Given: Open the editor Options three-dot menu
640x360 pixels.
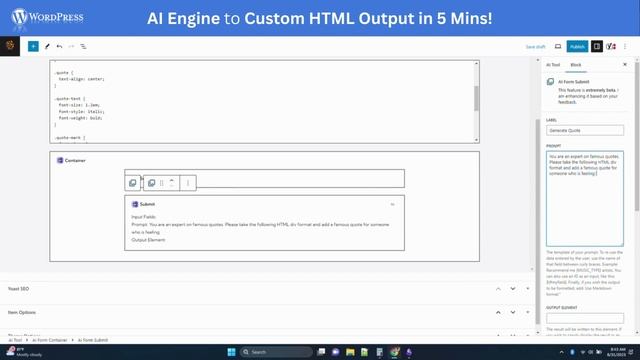Looking at the screenshot, I should 625,47.
